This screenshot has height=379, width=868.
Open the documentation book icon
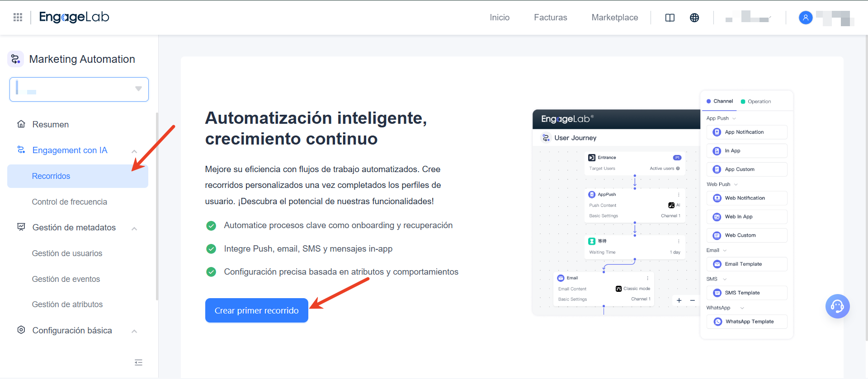pyautogui.click(x=670, y=18)
